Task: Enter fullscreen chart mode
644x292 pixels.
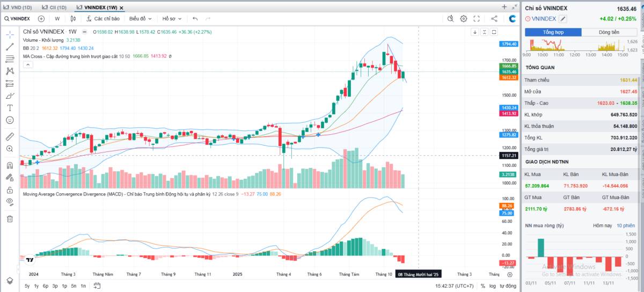Action: [x=476, y=19]
